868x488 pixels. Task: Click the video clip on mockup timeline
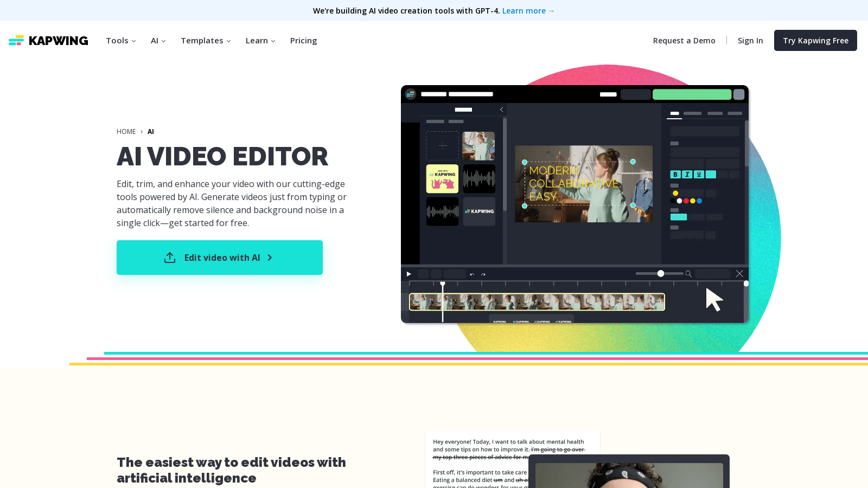(x=537, y=302)
